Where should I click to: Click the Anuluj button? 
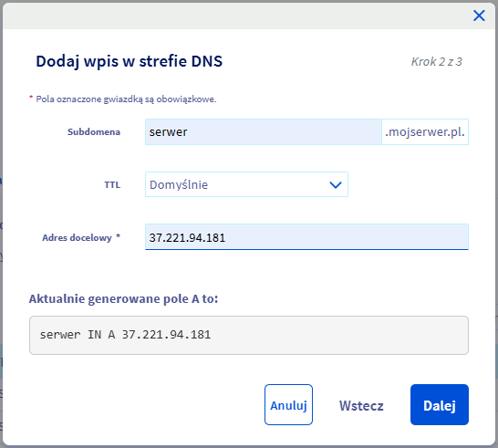point(288,404)
